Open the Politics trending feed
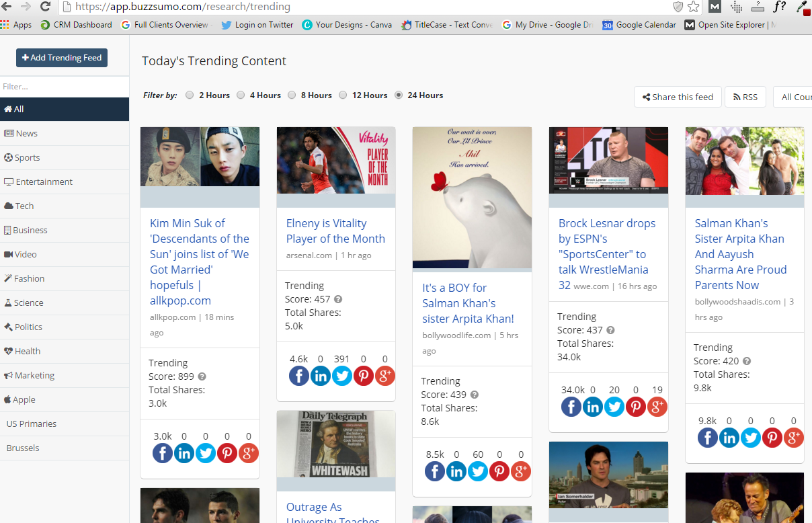Screen dimensions: 812x523 pos(65,327)
